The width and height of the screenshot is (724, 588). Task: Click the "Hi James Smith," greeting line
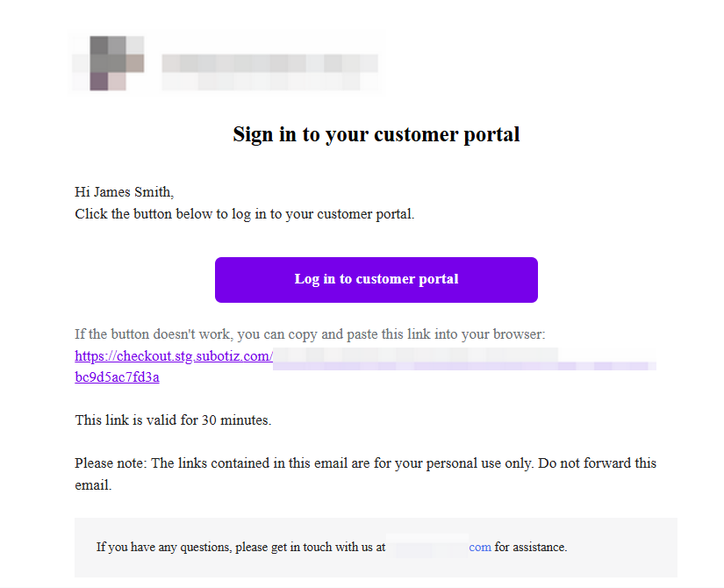(x=124, y=192)
